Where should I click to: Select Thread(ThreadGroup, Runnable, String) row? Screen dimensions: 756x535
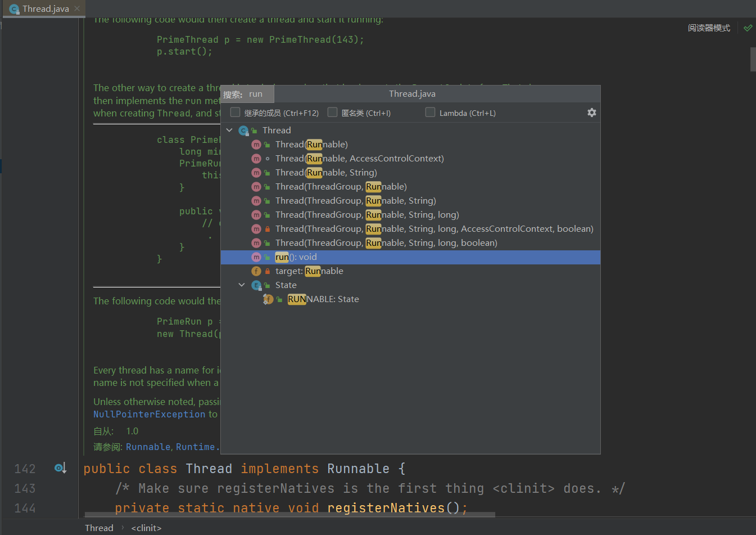click(410, 200)
